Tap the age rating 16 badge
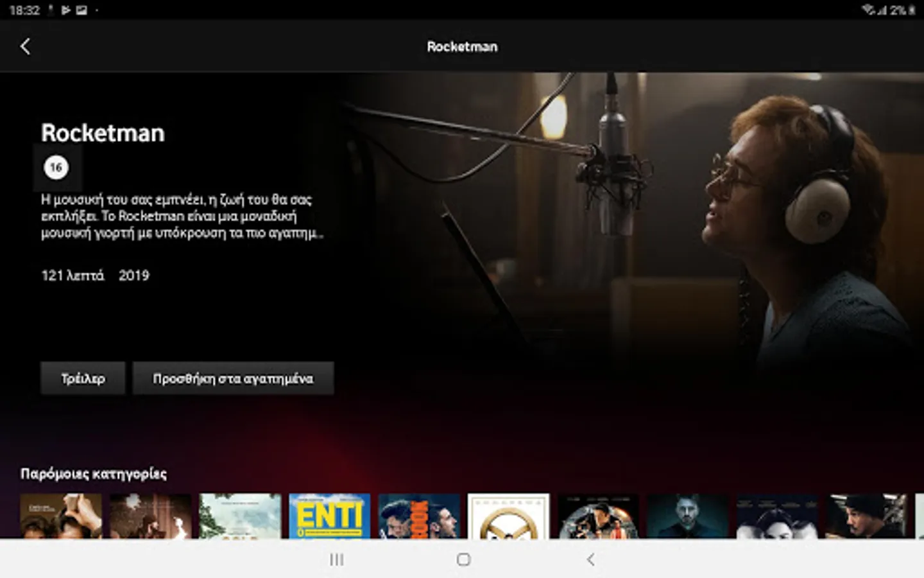 [56, 168]
